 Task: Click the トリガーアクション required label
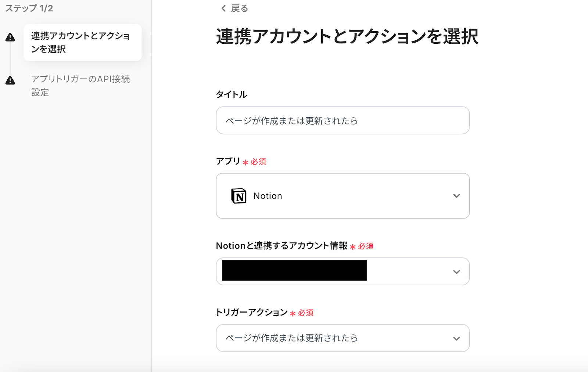[252, 313]
